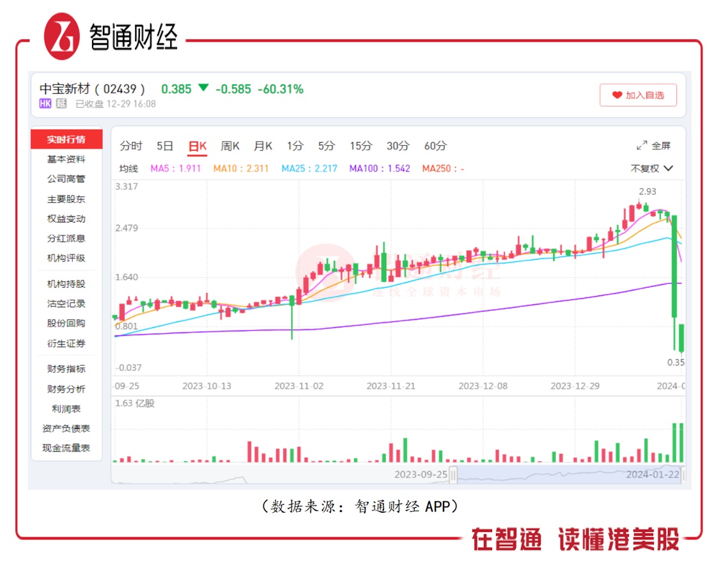Switch to 月K monthly chart

coord(263,146)
